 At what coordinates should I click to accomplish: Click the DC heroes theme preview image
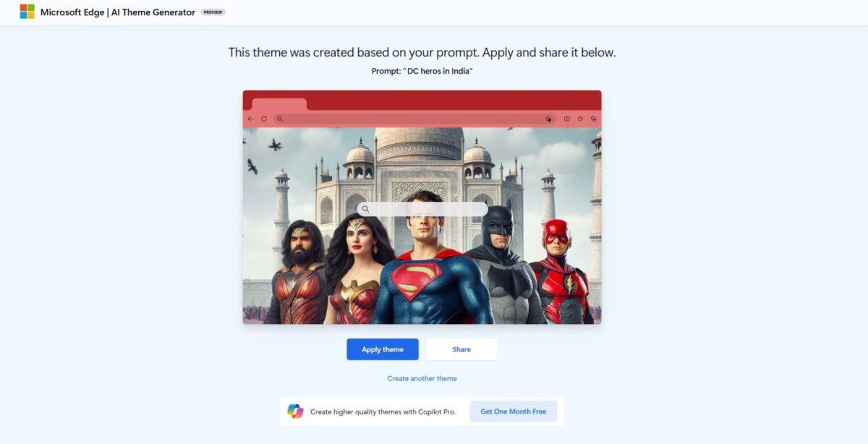pos(422,226)
